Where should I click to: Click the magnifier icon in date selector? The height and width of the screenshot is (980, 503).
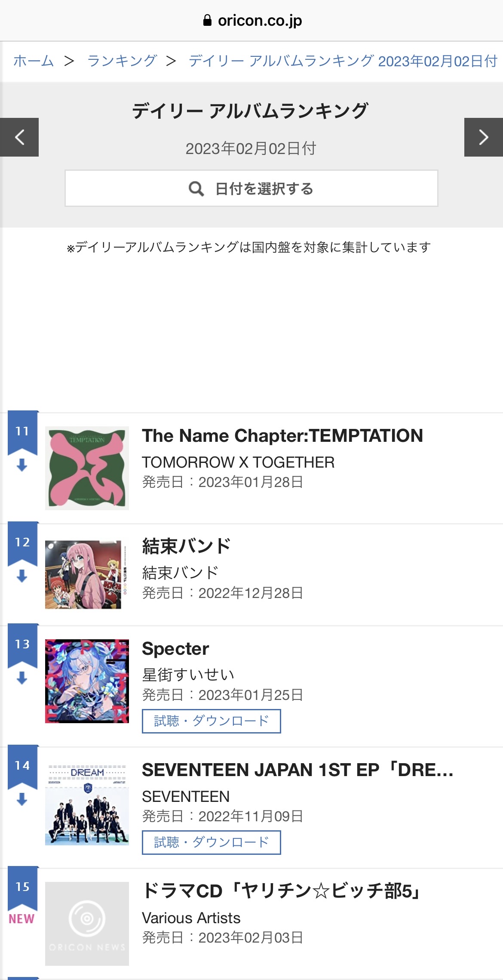(196, 188)
